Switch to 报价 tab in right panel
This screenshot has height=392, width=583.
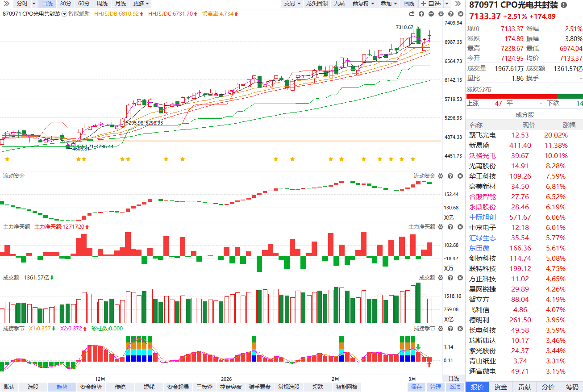(477, 387)
